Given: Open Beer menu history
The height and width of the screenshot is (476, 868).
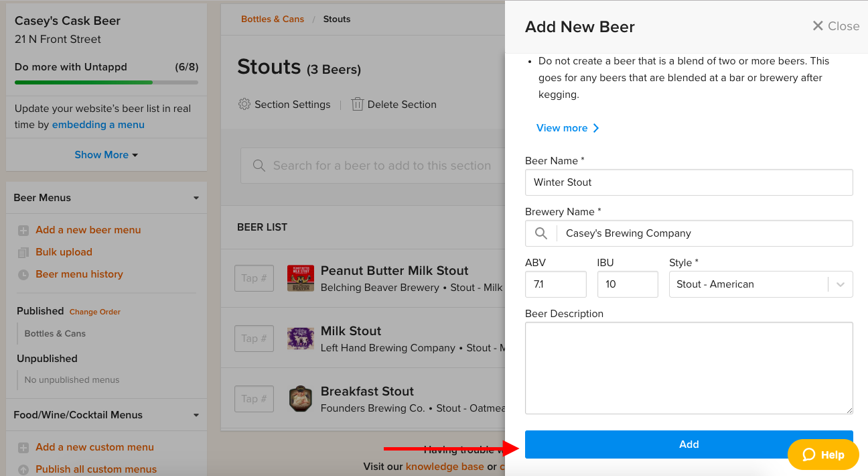Looking at the screenshot, I should [x=79, y=274].
